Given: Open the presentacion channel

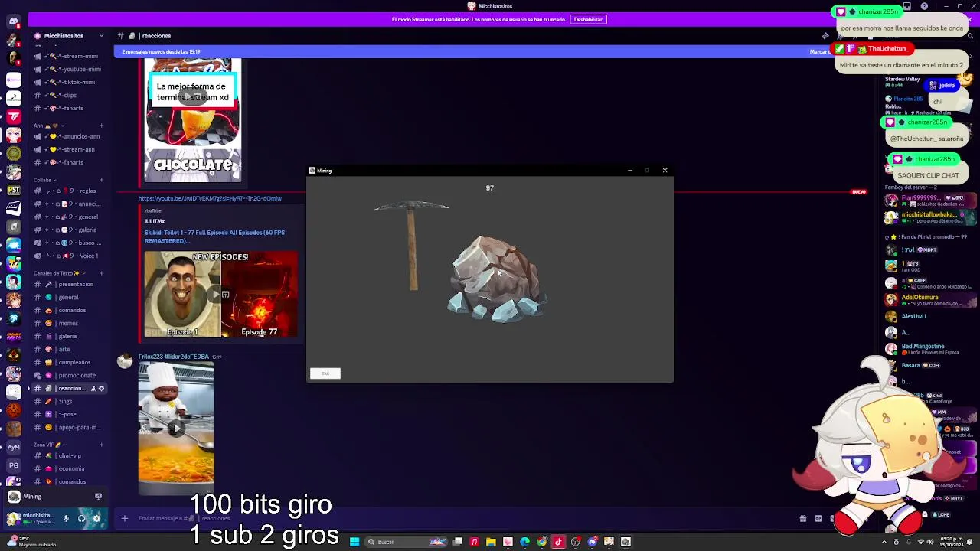Looking at the screenshot, I should (x=67, y=284).
